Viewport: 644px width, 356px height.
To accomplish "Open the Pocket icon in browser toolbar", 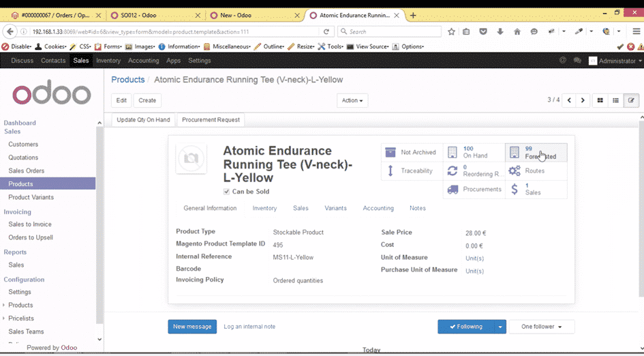I will [x=483, y=31].
